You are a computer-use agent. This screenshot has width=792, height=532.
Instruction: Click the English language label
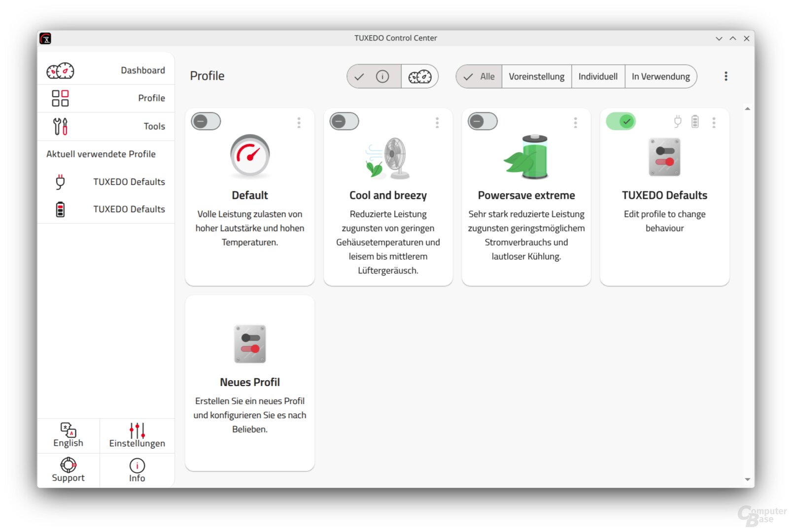68,443
